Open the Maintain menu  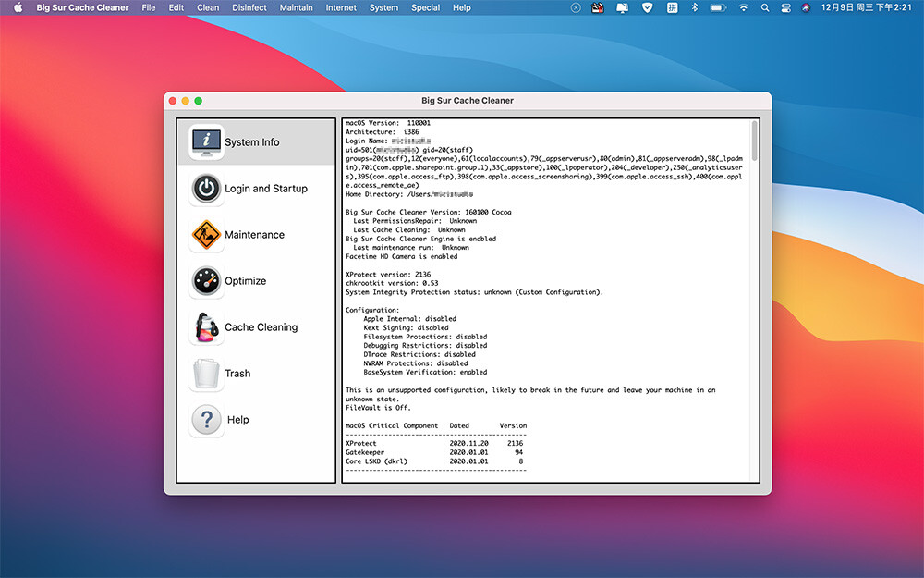297,7
